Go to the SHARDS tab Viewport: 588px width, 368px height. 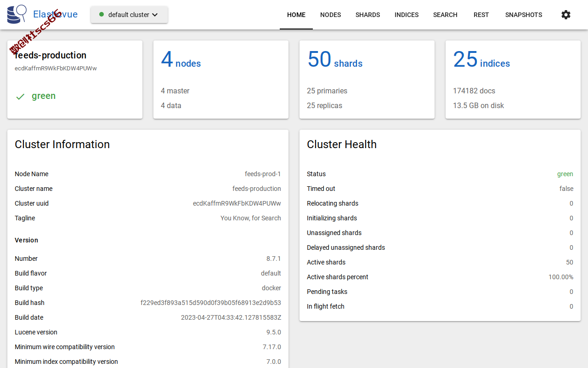[367, 15]
